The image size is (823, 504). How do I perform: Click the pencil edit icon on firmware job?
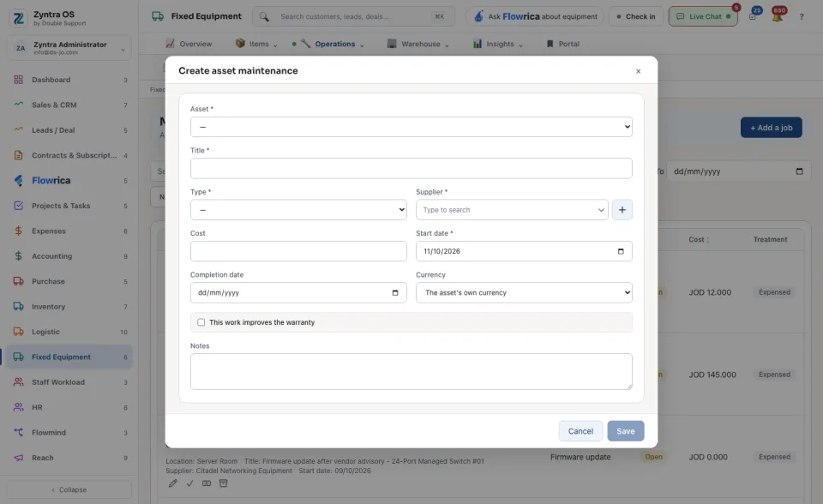(x=172, y=483)
